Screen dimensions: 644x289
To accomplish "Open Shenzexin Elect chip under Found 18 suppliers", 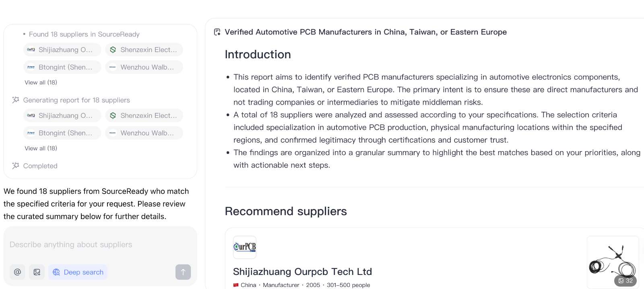I will (x=144, y=50).
